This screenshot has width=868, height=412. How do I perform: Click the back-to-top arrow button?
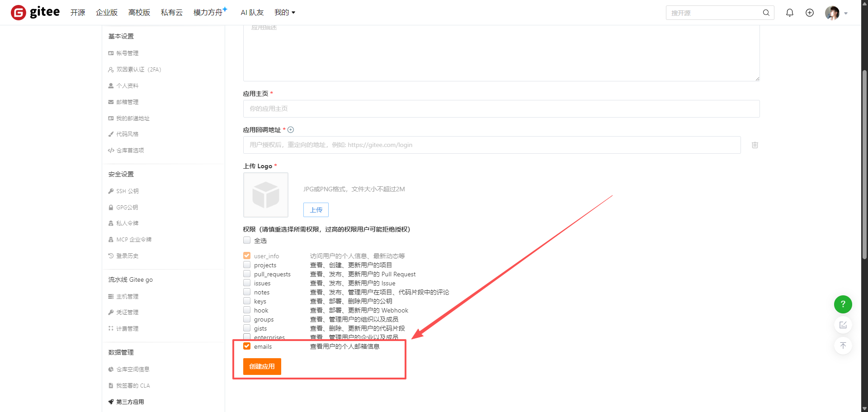click(x=843, y=346)
